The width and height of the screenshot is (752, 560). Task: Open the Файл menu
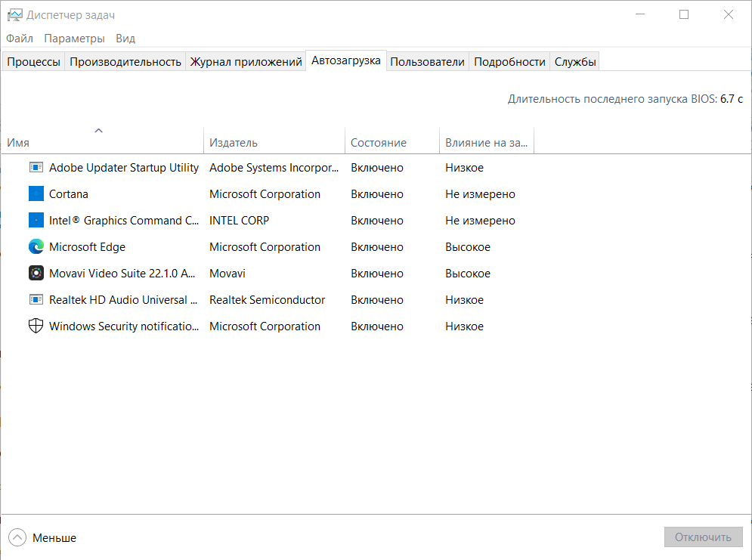tap(20, 39)
